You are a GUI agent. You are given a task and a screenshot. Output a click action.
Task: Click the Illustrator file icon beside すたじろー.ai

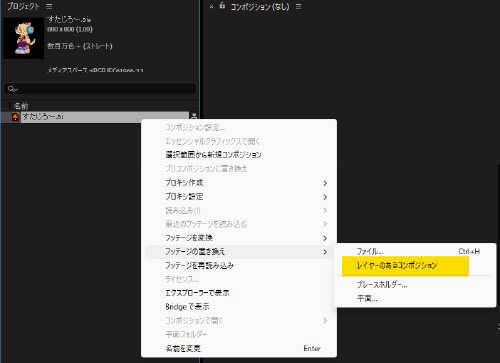click(15, 117)
